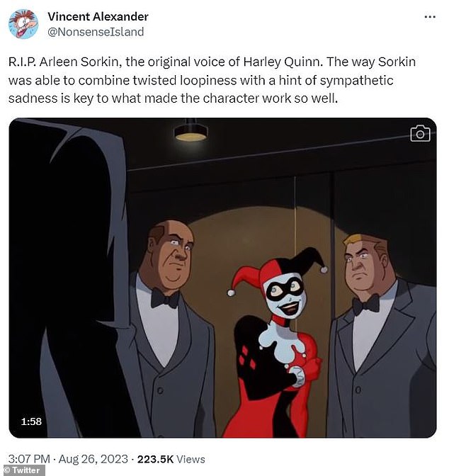This screenshot has width=449, height=476.
Task: Click the Aug 26, 2023 date
Action: pos(93,459)
